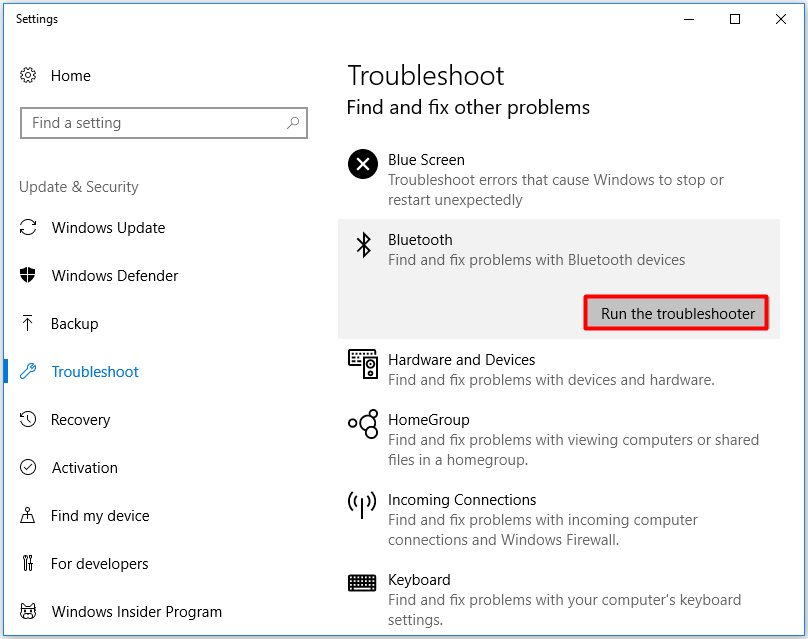Click the Troubleshoot wrench icon
The height and width of the screenshot is (639, 808).
(x=28, y=371)
